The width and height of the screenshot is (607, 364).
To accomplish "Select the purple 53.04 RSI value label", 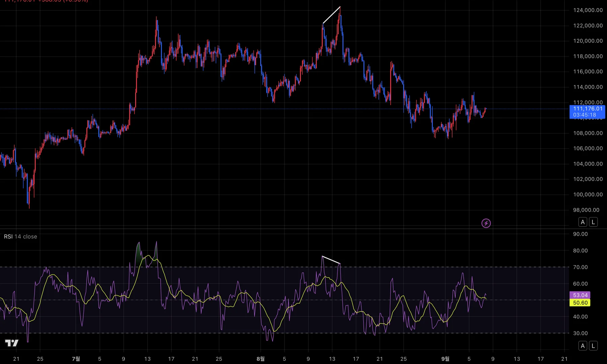I will tap(580, 295).
